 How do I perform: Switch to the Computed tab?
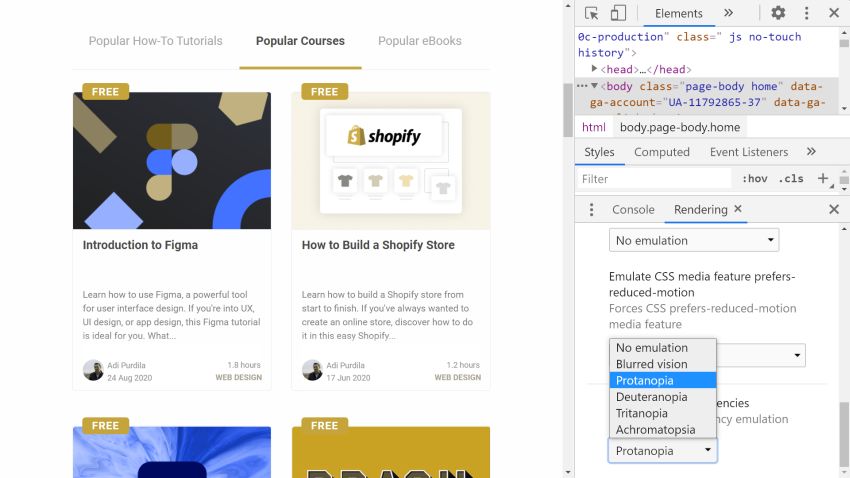(661, 152)
